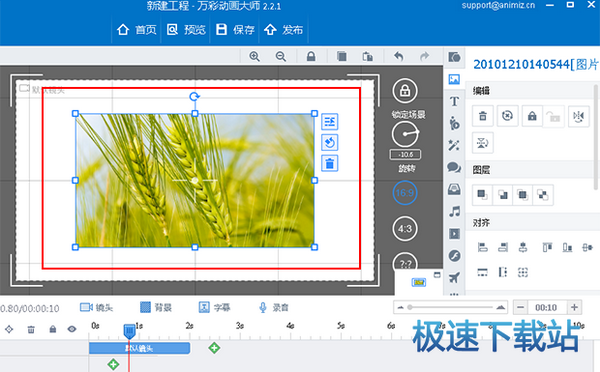The image size is (600, 372).
Task: Adjust the timeline zoom slider
Action: click(450, 307)
